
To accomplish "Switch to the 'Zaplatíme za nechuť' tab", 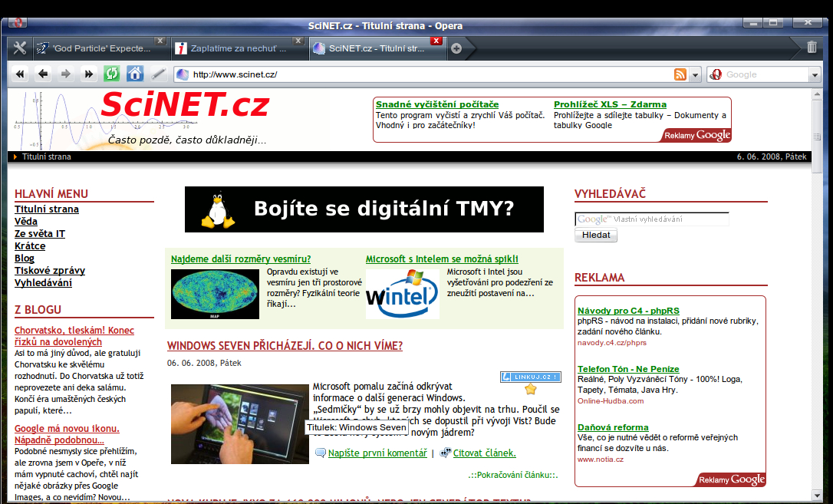I will 239,48.
